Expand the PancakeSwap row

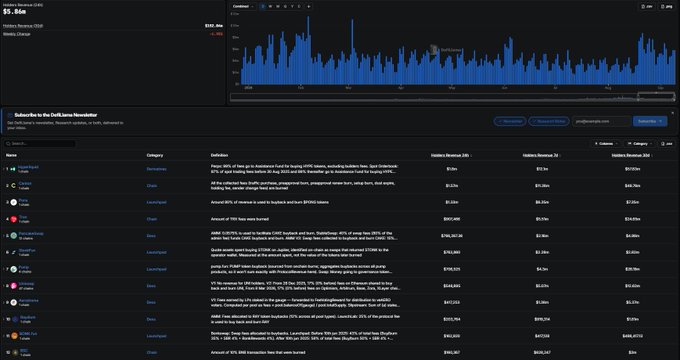[x=4, y=236]
